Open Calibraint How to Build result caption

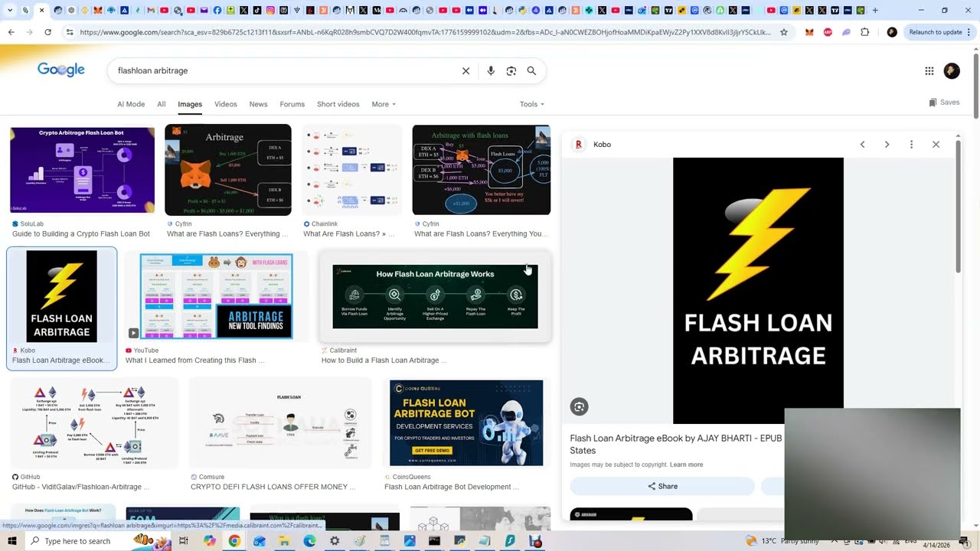(384, 360)
